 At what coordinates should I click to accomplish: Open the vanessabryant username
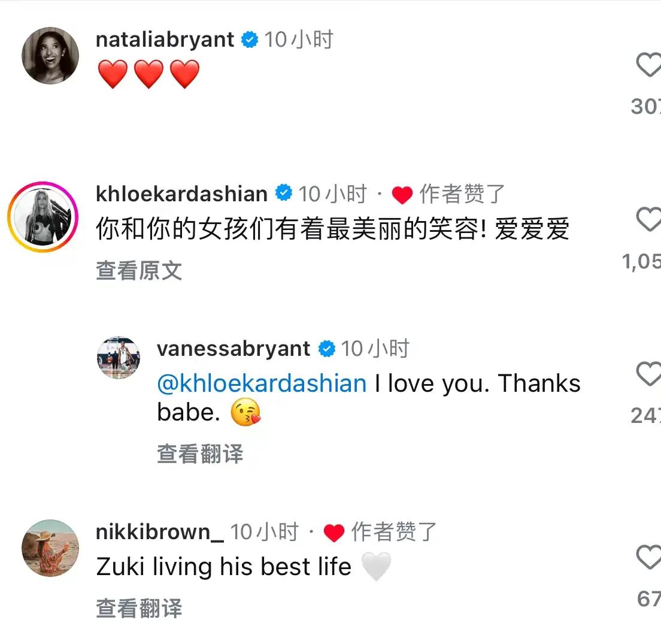pos(234,349)
